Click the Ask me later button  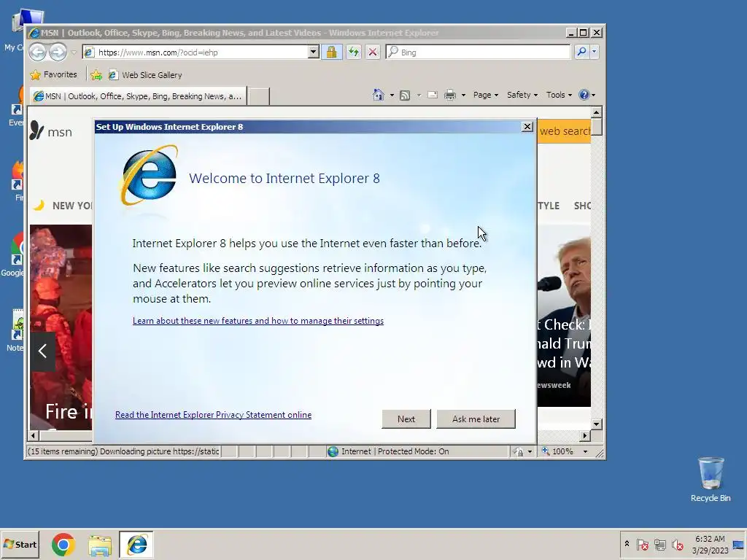[x=476, y=419]
